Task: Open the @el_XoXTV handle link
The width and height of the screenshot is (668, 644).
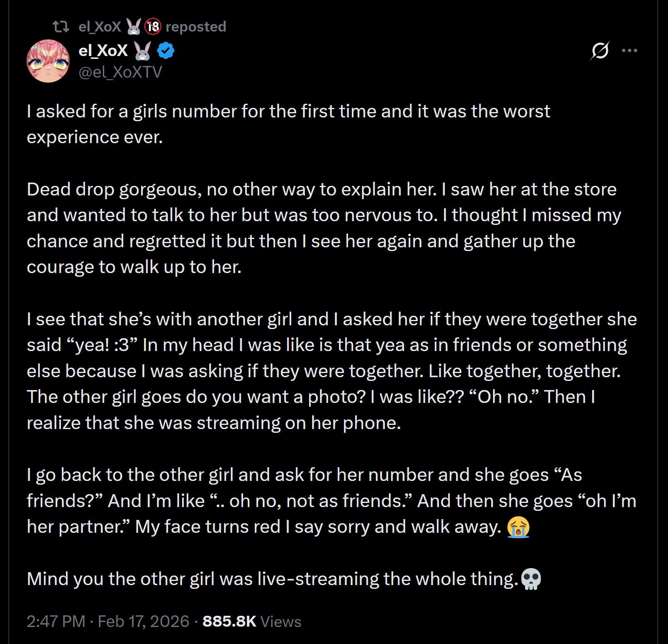Action: (x=120, y=72)
